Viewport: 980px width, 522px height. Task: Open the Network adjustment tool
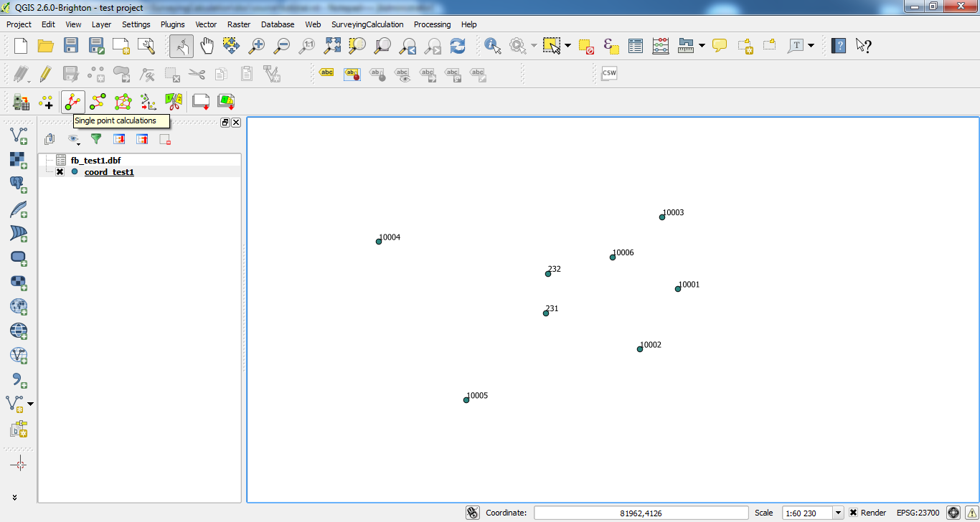point(123,102)
